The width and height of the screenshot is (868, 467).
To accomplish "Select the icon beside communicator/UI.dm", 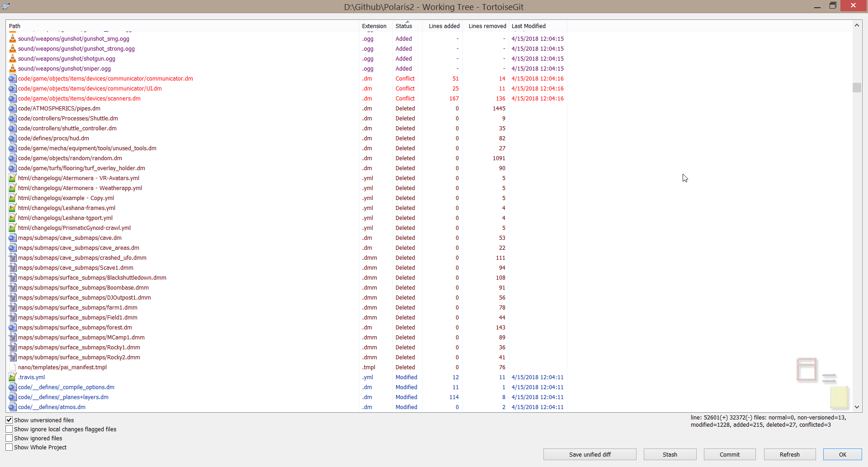I will (x=13, y=89).
